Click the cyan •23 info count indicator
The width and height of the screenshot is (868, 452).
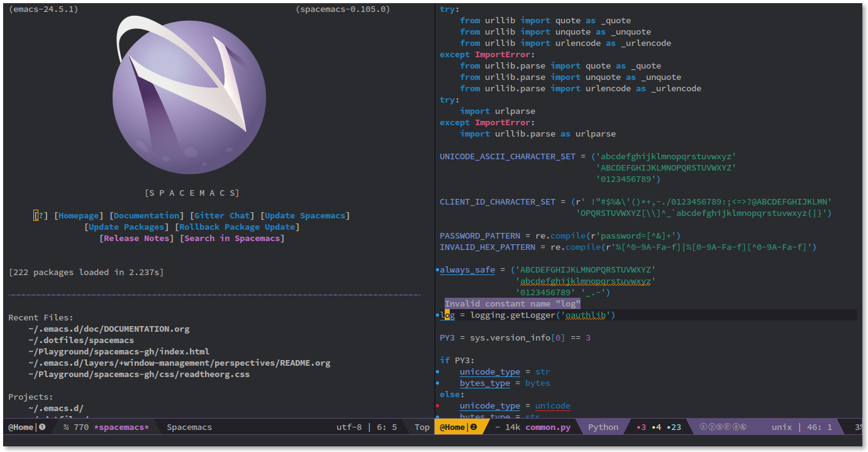point(672,427)
